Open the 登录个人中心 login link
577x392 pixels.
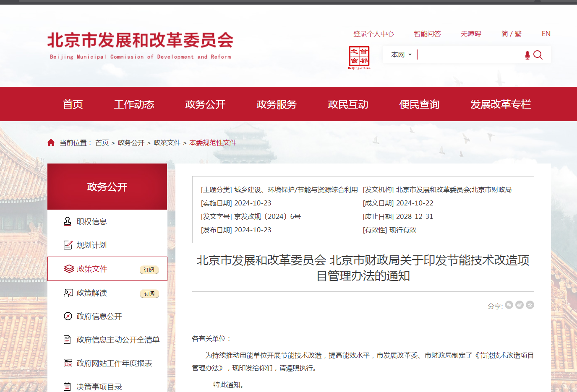(373, 34)
